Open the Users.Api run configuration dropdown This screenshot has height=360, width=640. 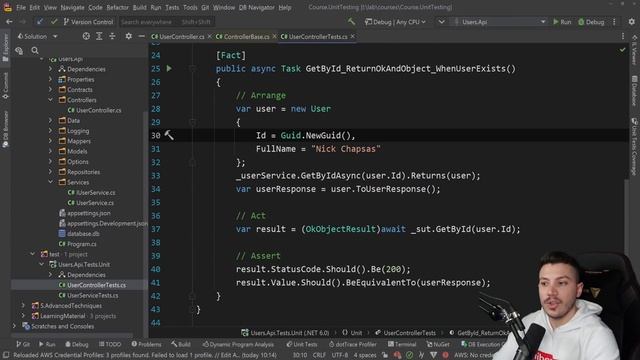coord(500,22)
